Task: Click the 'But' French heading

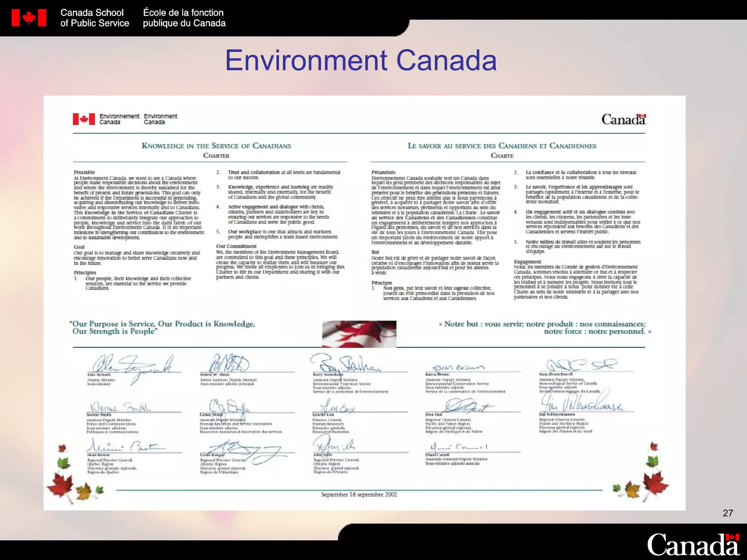Action: [375, 252]
